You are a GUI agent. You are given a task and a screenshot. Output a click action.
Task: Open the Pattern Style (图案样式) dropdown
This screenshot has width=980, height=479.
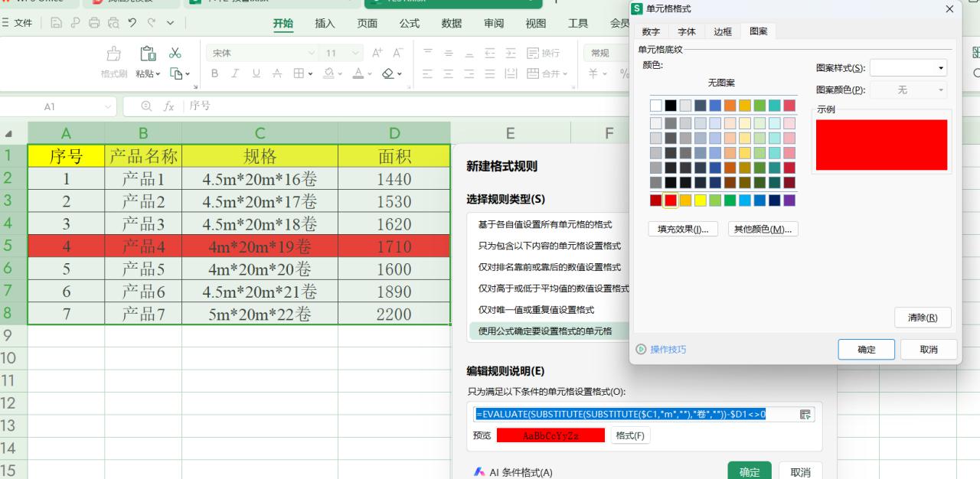pyautogui.click(x=908, y=68)
